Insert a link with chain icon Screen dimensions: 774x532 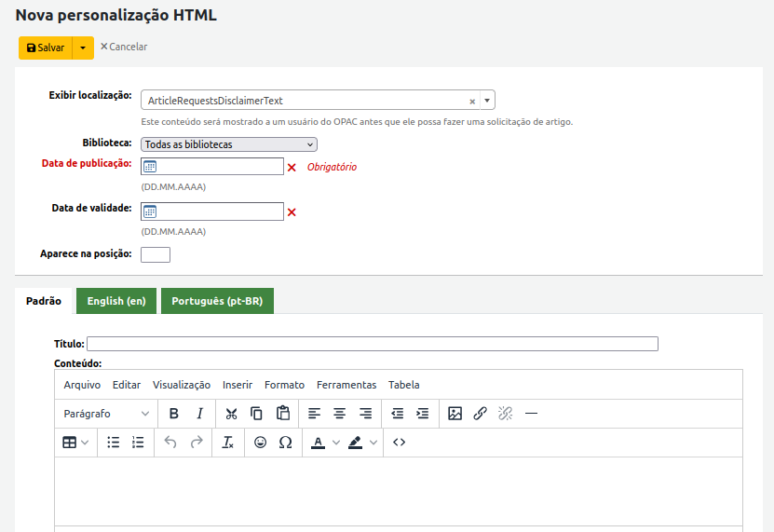coord(481,414)
